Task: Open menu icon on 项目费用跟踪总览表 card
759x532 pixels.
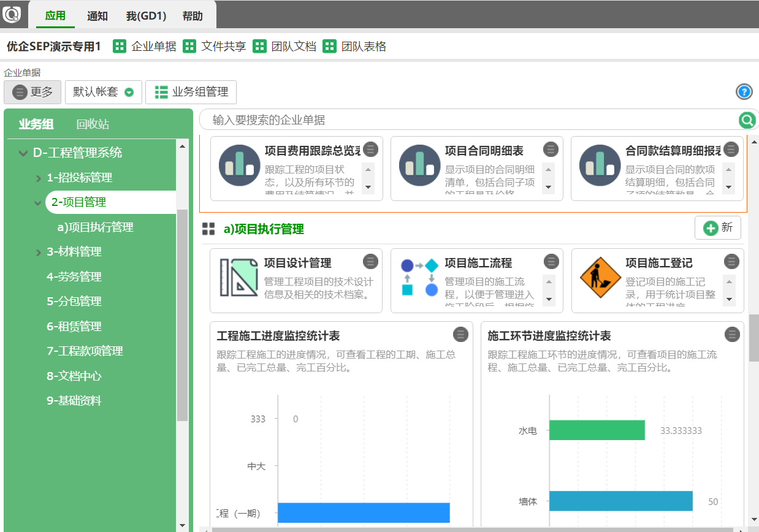Action: point(370,149)
